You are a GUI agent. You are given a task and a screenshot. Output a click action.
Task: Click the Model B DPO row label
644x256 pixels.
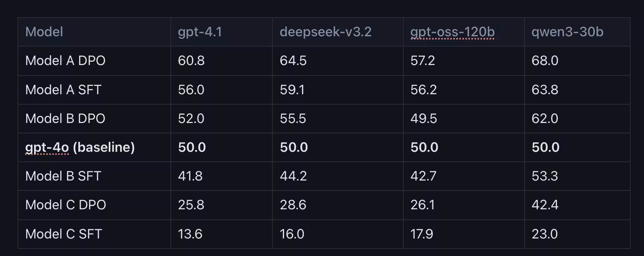[65, 118]
